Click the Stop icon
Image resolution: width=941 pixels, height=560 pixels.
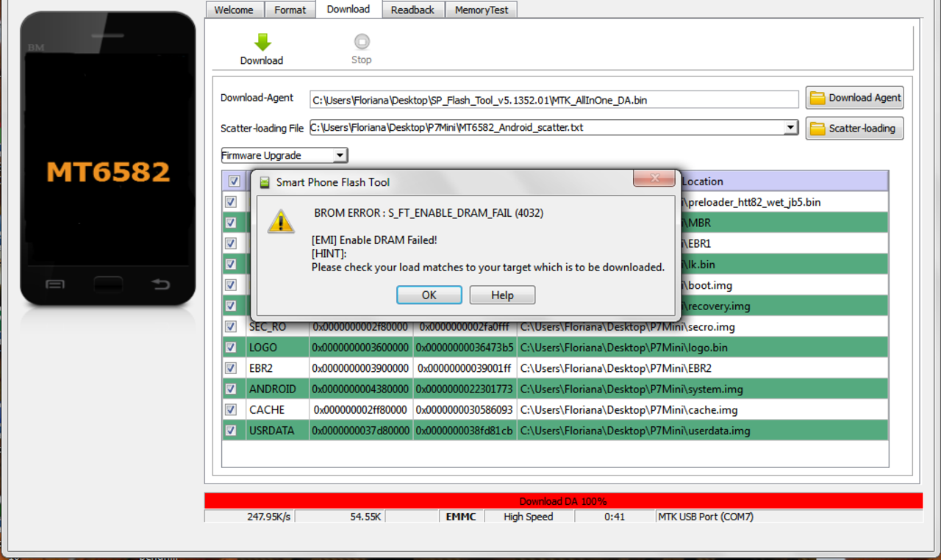[x=361, y=42]
